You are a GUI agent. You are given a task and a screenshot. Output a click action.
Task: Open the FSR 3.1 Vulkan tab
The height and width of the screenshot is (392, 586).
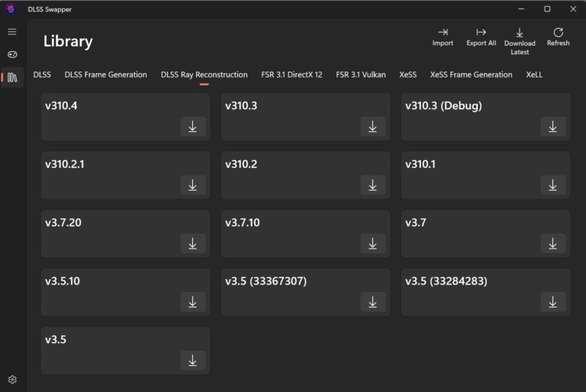point(360,75)
